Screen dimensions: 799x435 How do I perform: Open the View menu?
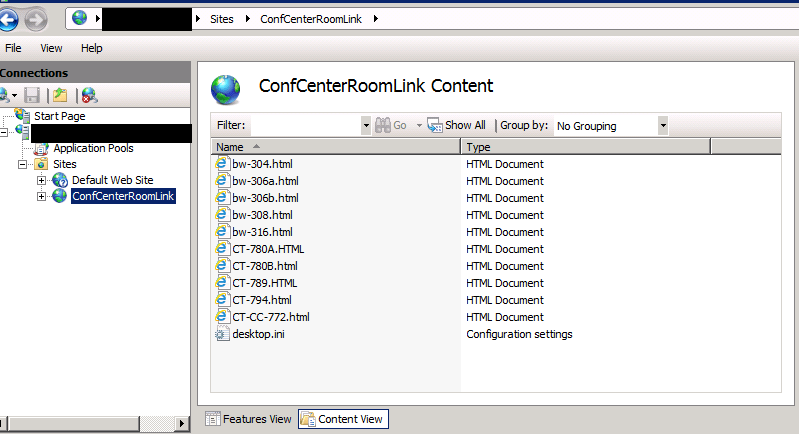pyautogui.click(x=51, y=48)
